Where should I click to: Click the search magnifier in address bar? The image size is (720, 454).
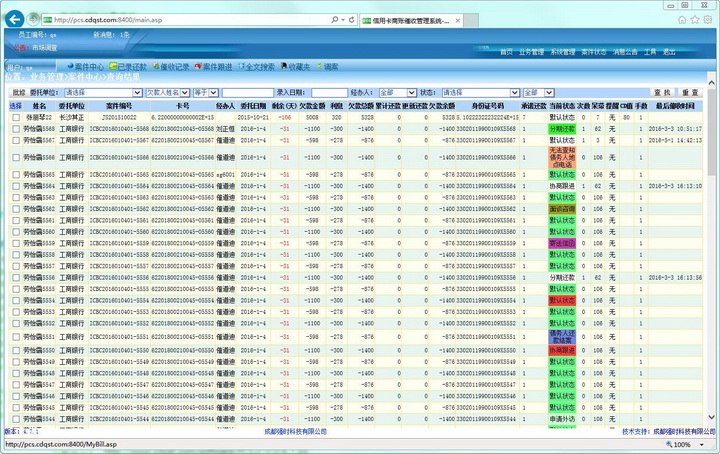click(335, 20)
